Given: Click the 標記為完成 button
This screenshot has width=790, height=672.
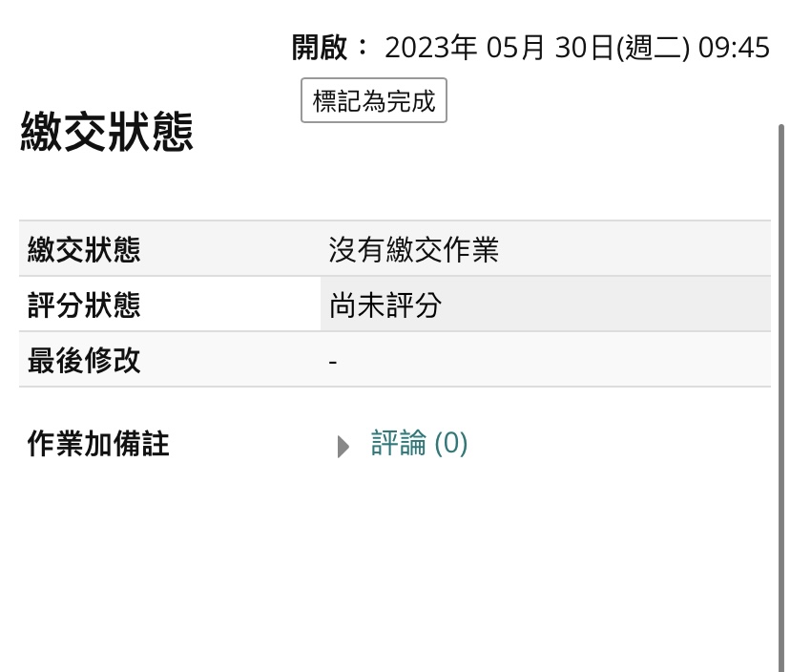Looking at the screenshot, I should click(374, 101).
